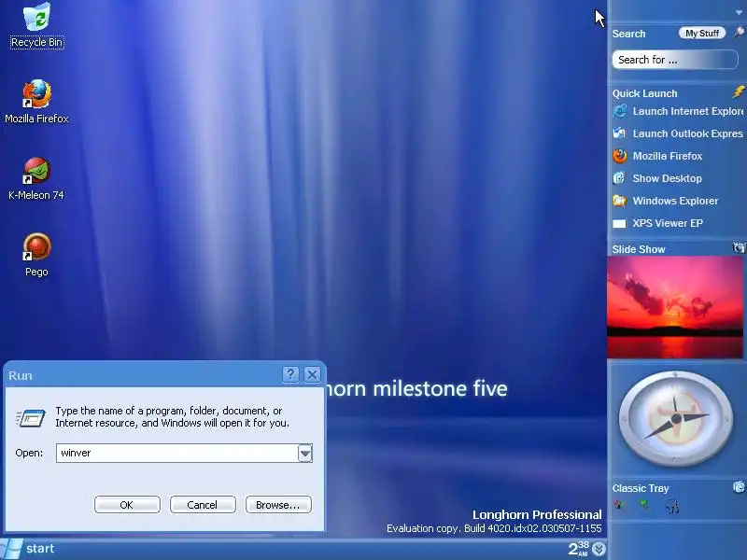Open the sidebar menu arrow at top
Viewport: 747px width, 560px height.
739,12
